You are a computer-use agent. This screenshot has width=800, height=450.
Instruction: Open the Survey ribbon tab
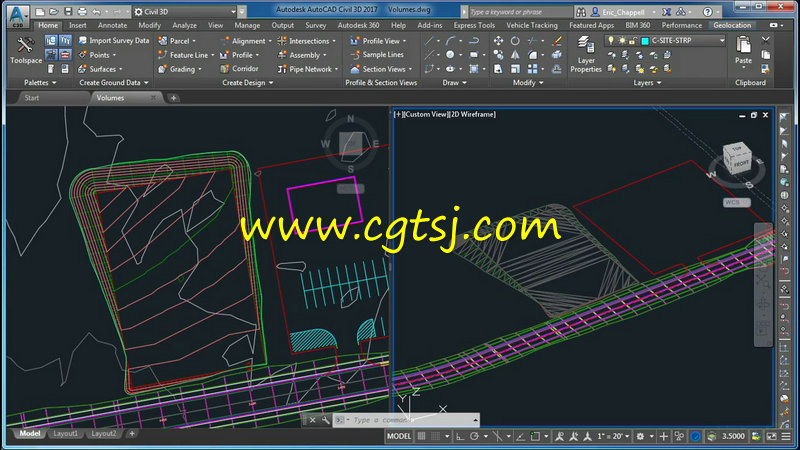[x=316, y=25]
